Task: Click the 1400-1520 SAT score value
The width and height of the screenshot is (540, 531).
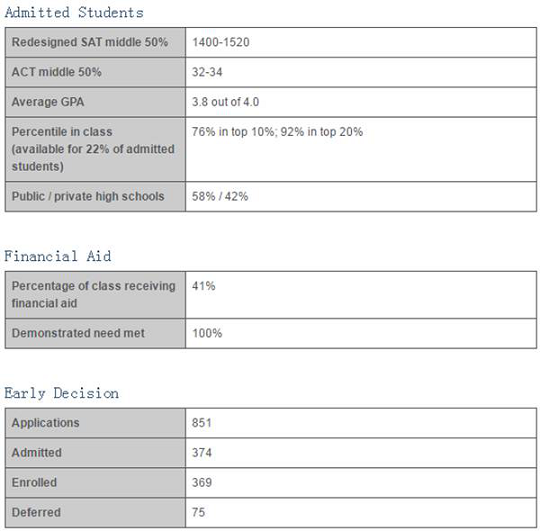Action: (221, 42)
